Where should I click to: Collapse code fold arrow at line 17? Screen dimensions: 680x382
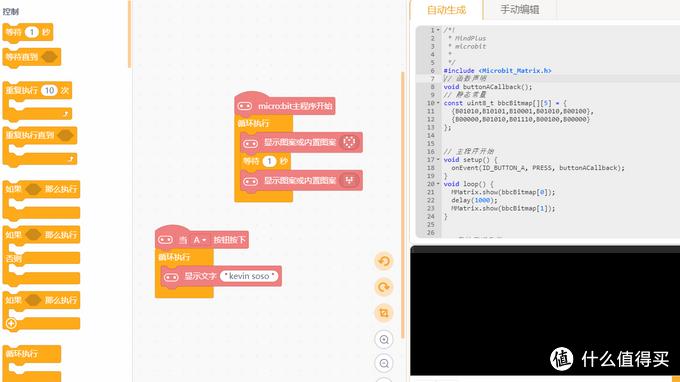[438, 160]
